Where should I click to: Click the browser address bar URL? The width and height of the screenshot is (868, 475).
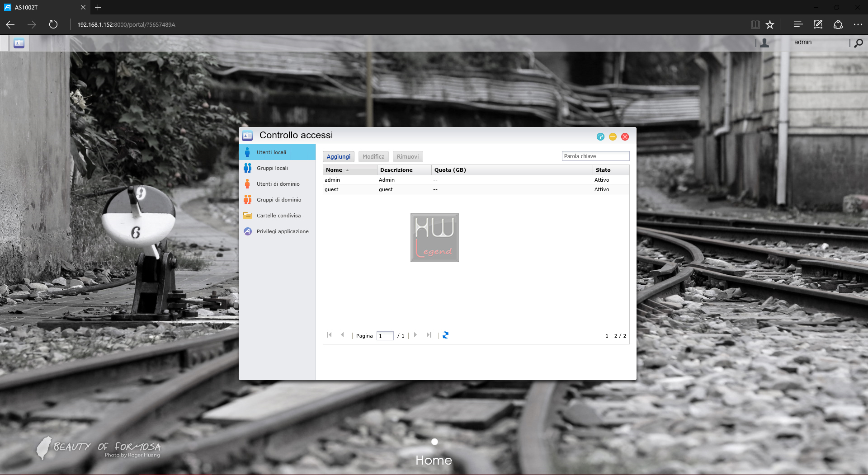[126, 25]
